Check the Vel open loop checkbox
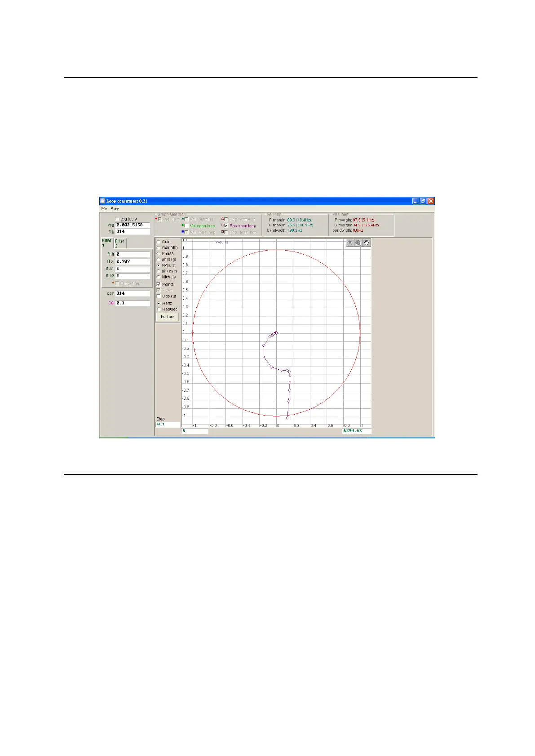Screen dimensions: 535x756 coord(186,225)
